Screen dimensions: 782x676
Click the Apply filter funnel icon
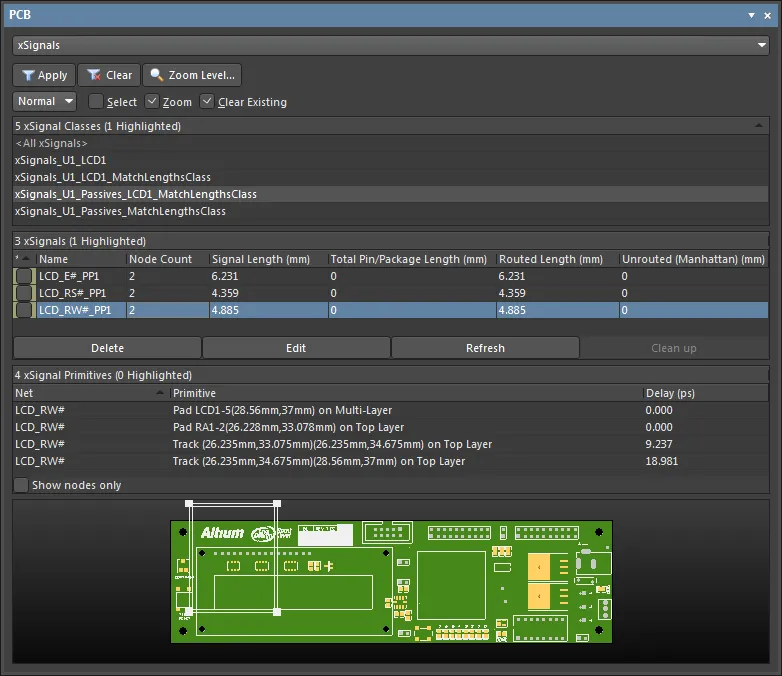point(28,75)
